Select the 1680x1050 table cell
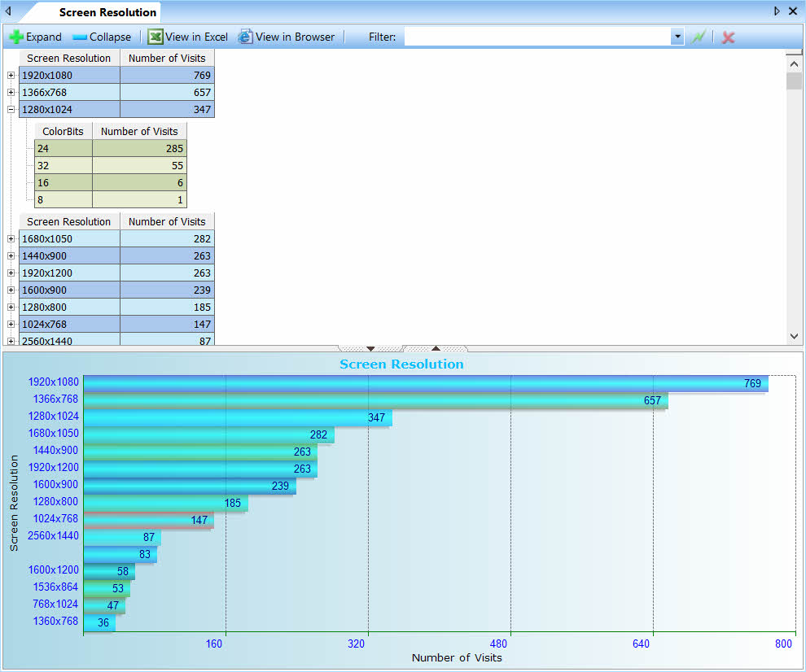This screenshot has width=806, height=672. tap(69, 238)
